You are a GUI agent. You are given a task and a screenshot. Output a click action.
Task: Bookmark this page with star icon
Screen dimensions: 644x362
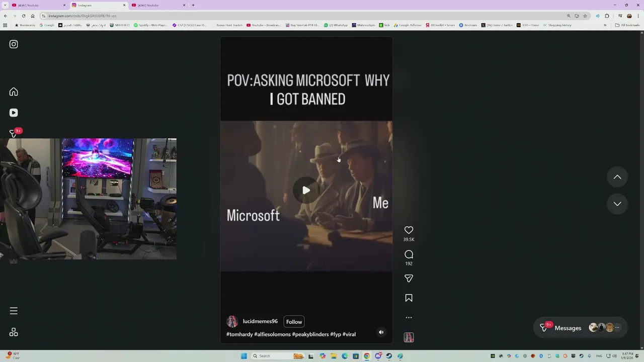click(585, 16)
